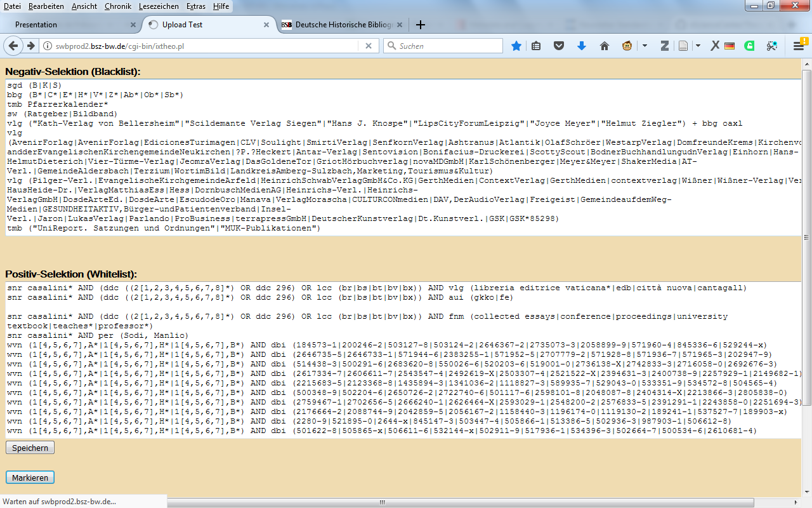
Task: Open the Bearbeiten menu
Action: 46,6
